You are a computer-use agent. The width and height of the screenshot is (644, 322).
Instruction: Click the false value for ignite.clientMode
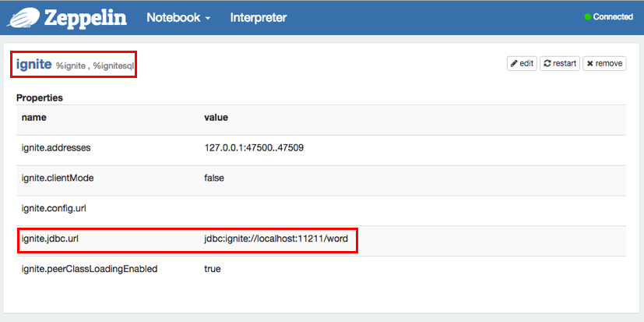pos(214,178)
